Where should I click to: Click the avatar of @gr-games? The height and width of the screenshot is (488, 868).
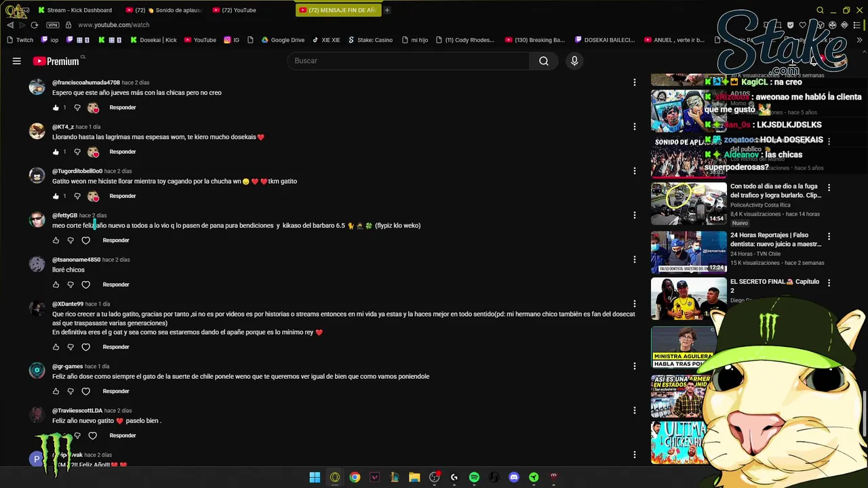click(x=37, y=371)
